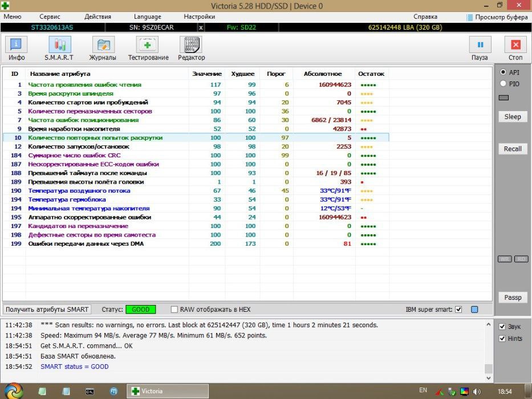Select row 'Ошибки передачи данных через DMA'
Screen dimensions: 532x399
[196, 243]
